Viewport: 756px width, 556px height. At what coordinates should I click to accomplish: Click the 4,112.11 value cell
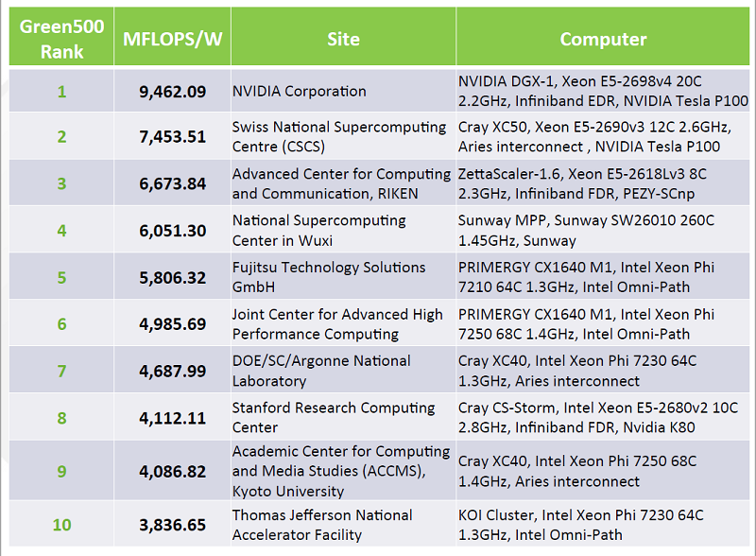point(173,418)
